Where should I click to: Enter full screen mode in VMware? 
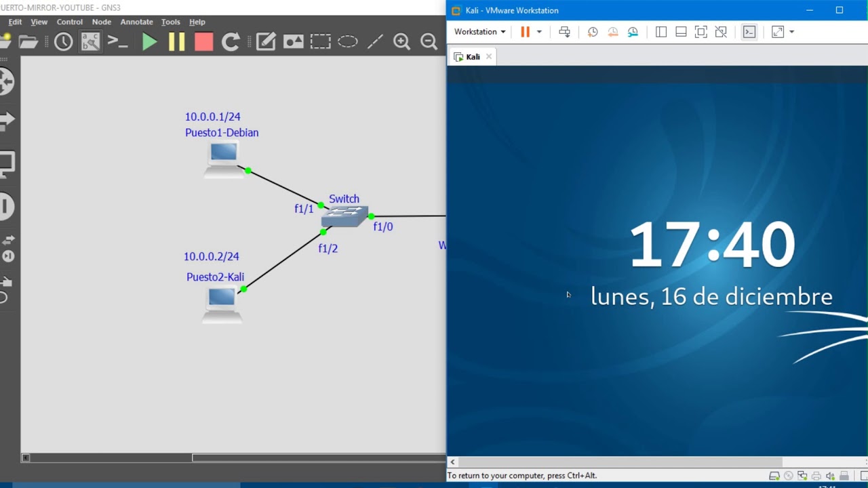tap(701, 32)
